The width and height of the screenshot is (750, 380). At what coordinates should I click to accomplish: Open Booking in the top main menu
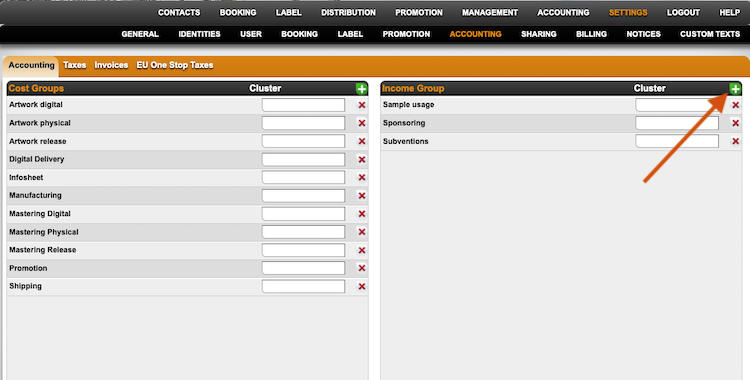tap(238, 12)
